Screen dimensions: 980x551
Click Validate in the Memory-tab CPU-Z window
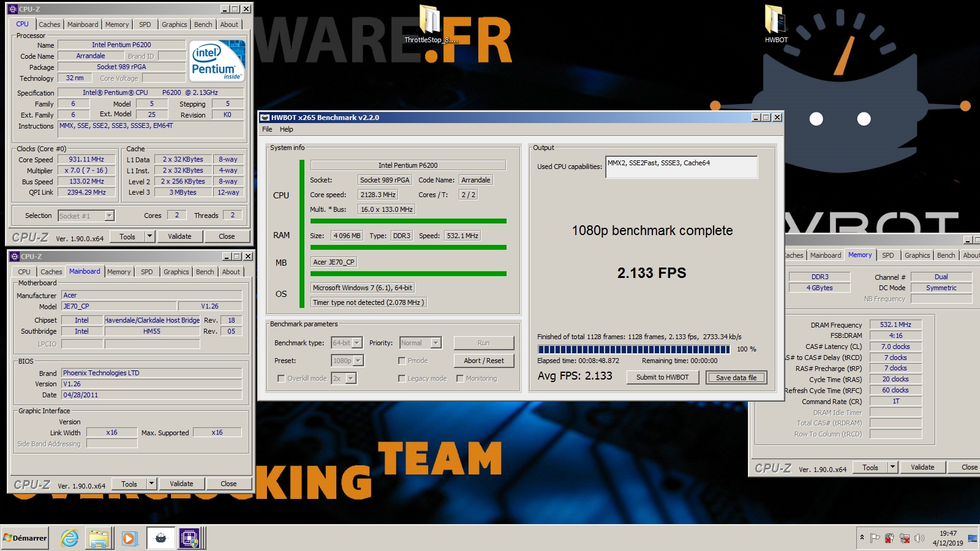[922, 467]
